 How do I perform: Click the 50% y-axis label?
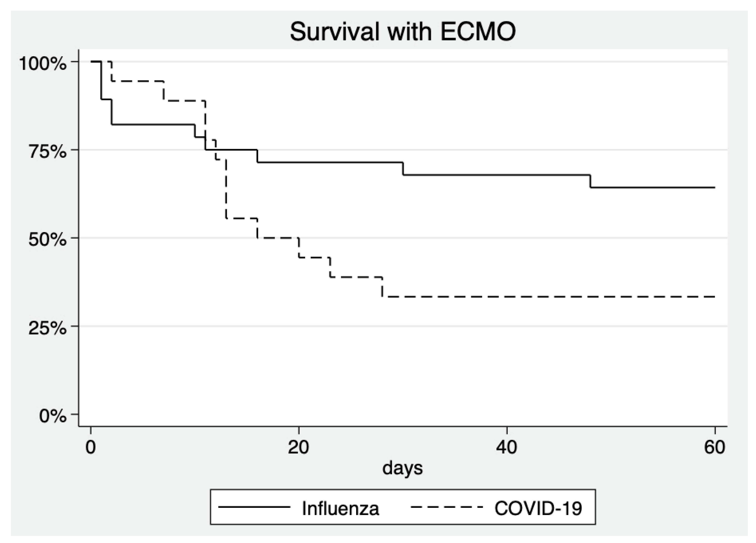pyautogui.click(x=48, y=240)
